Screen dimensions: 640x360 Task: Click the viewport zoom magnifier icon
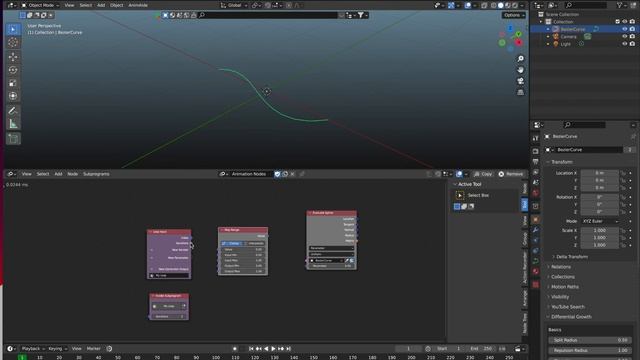520,59
